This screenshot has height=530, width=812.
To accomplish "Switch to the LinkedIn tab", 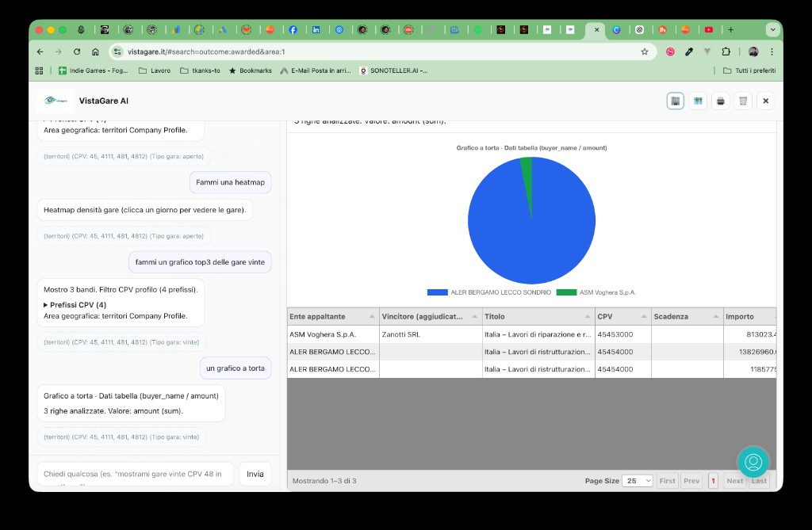I will [316, 30].
